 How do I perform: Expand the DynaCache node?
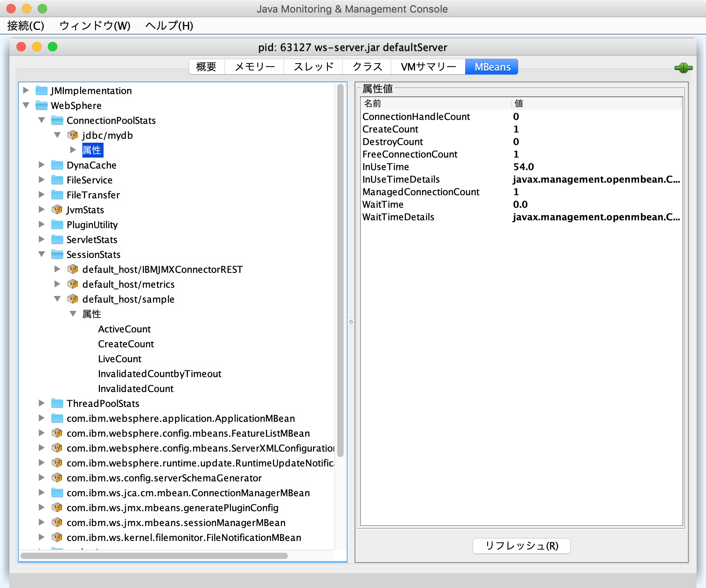[42, 165]
